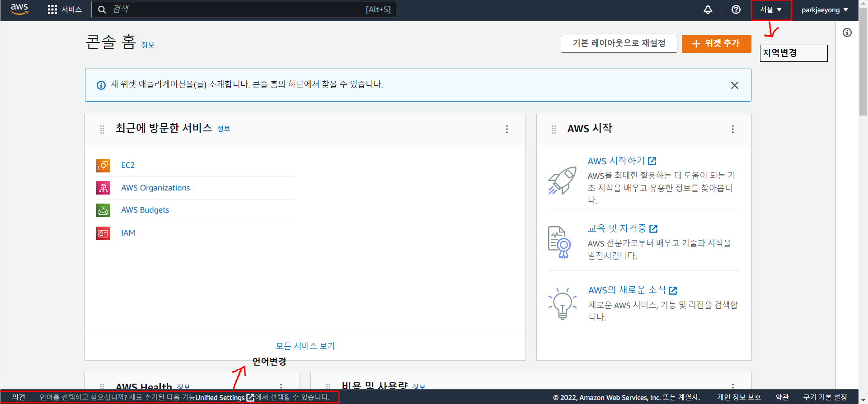Screen dimensions: 868x404
Task: Grab the 최근에 방문한 서비스 drag handle
Action: coord(102,130)
